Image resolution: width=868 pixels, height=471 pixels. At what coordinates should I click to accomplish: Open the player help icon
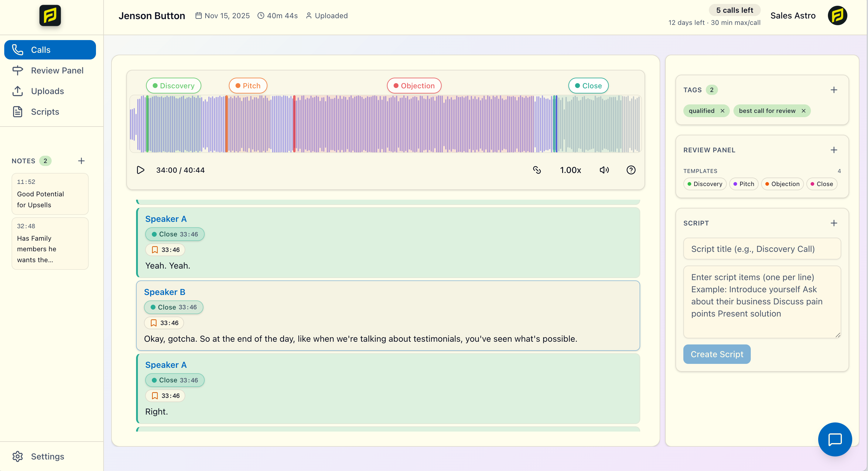(x=631, y=170)
